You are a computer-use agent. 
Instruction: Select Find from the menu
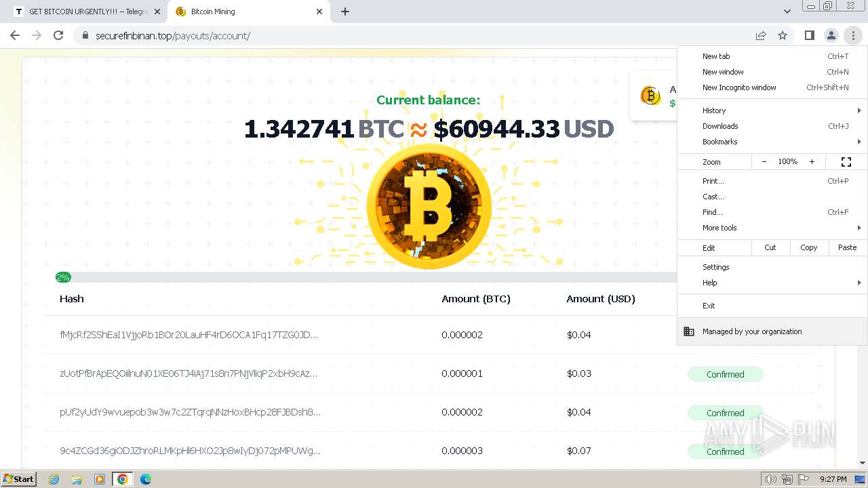point(772,212)
